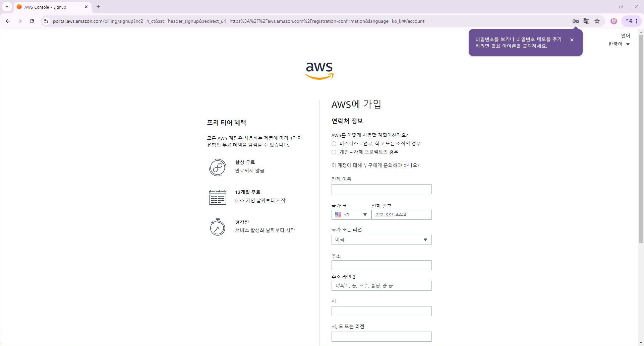Viewport: 644px width, 346px height.
Task: Click the AWS에 가입 title
Action: (356, 104)
